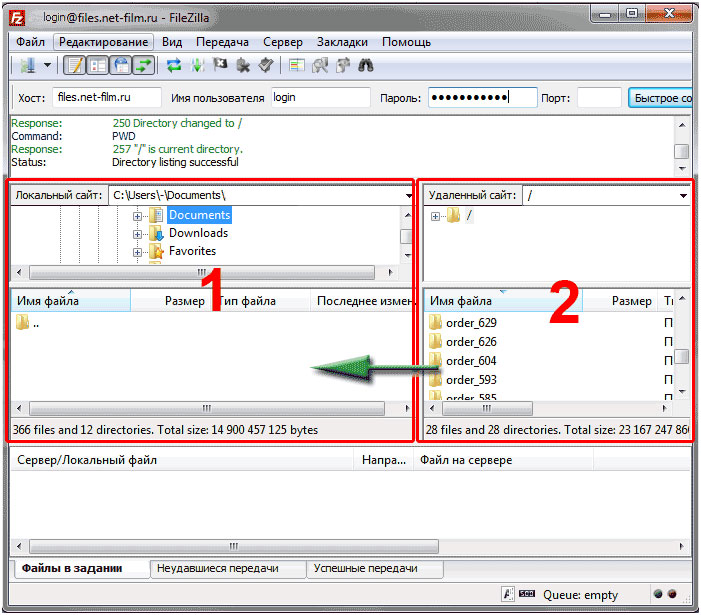Click the Disconnect from server icon
The image size is (701, 615).
241,66
